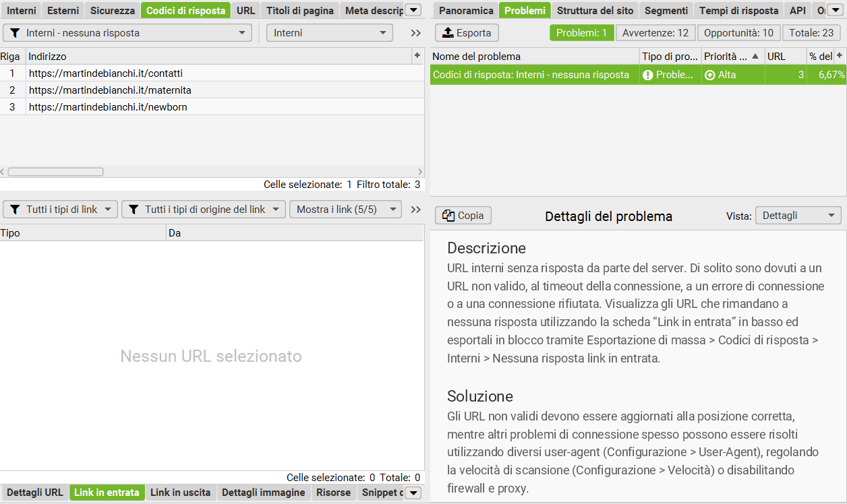Open the Mostra i link (5/5) dropdown

pyautogui.click(x=345, y=210)
